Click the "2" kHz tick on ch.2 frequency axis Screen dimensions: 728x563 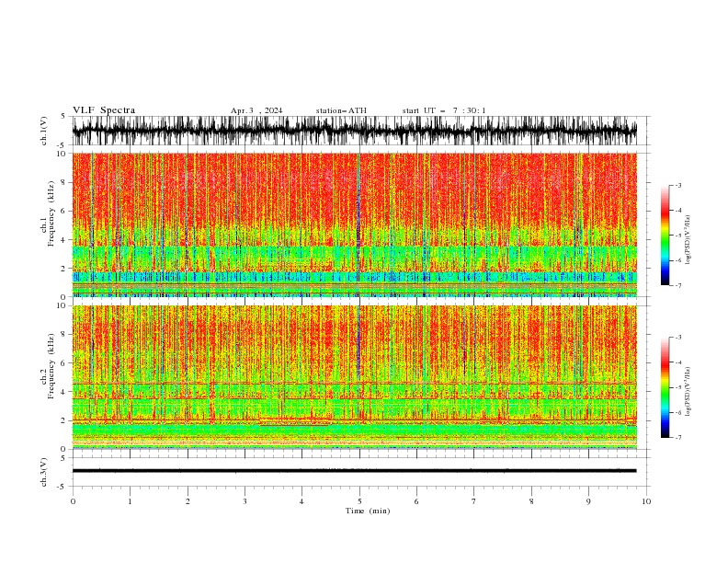pos(64,420)
